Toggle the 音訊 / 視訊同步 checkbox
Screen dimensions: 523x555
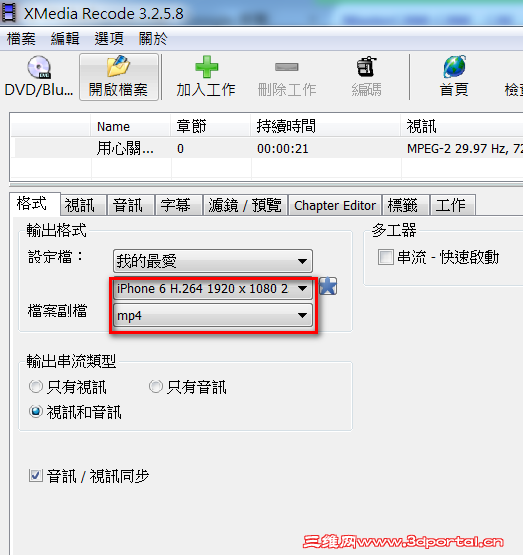click(36, 476)
